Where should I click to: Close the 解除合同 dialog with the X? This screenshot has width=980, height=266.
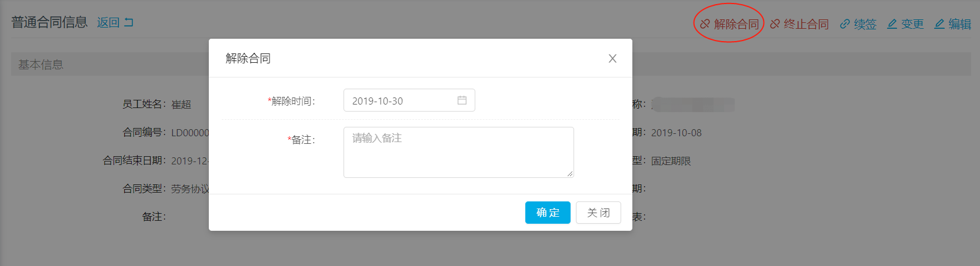(x=612, y=58)
